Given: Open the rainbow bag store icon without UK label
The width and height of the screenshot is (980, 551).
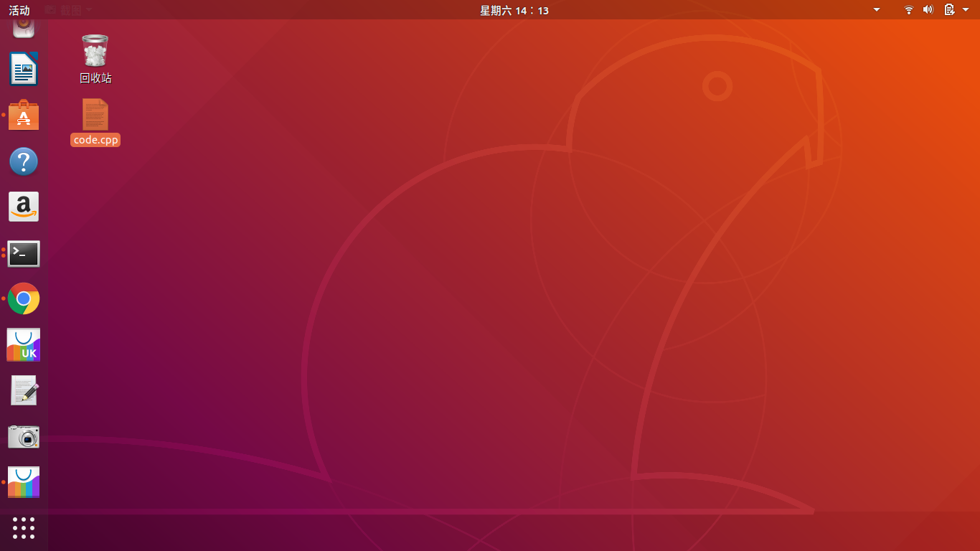Looking at the screenshot, I should point(24,482).
